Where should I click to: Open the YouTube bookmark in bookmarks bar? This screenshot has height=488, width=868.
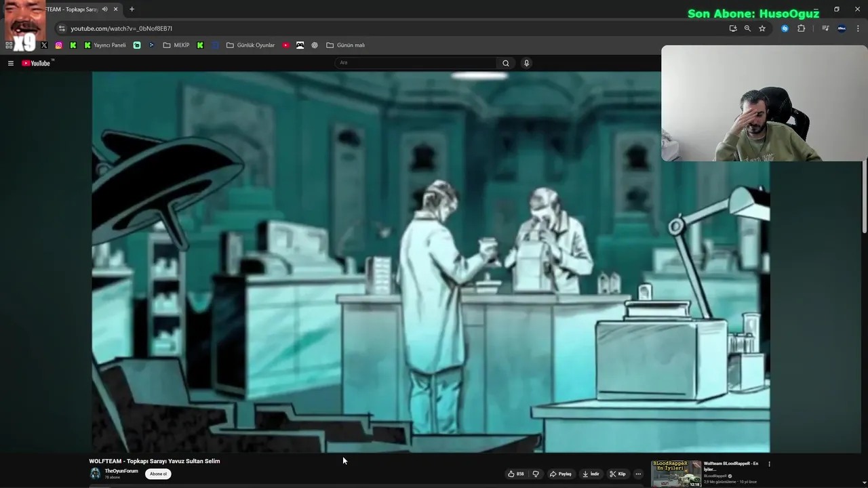click(x=285, y=45)
